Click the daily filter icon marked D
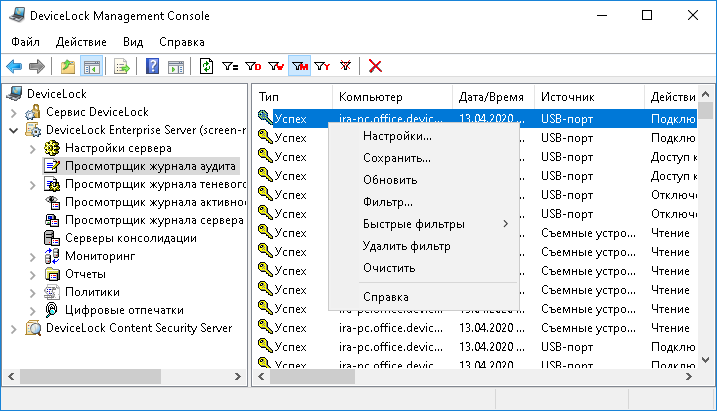Viewport: 717px width, 411px height. point(253,66)
